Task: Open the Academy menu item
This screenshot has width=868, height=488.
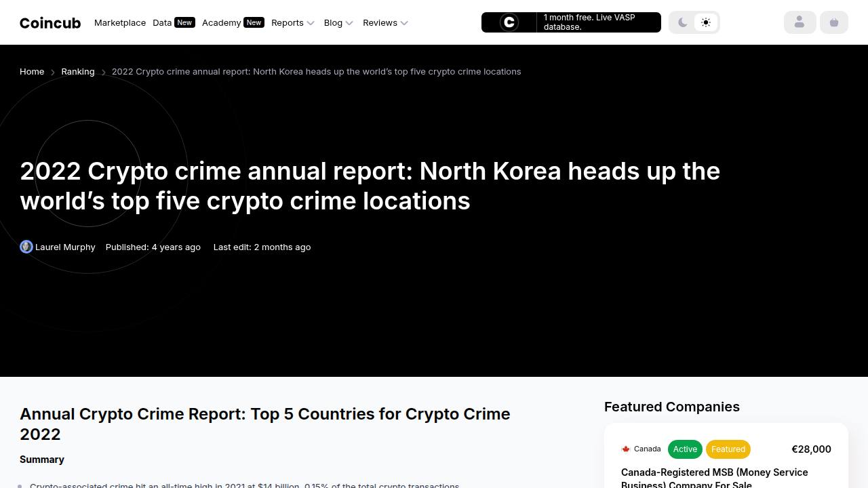Action: click(221, 22)
